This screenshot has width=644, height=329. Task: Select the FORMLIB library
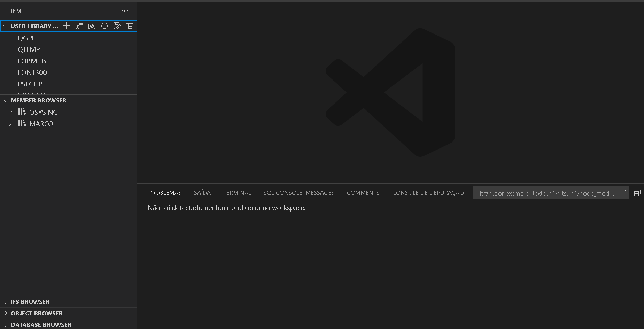click(32, 61)
